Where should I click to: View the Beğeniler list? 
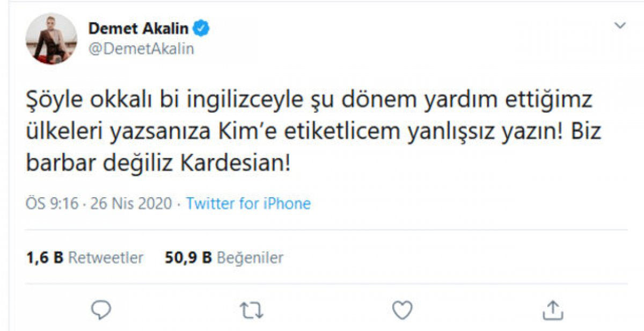click(x=250, y=258)
